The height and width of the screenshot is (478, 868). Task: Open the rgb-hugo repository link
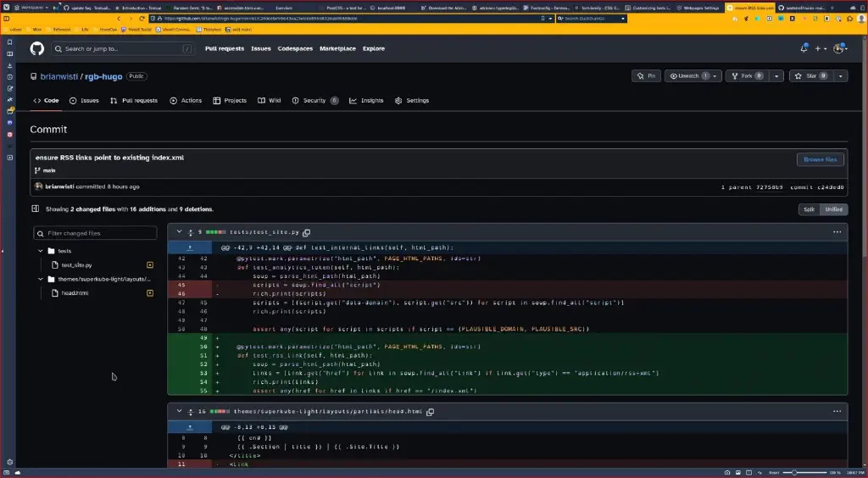[103, 76]
